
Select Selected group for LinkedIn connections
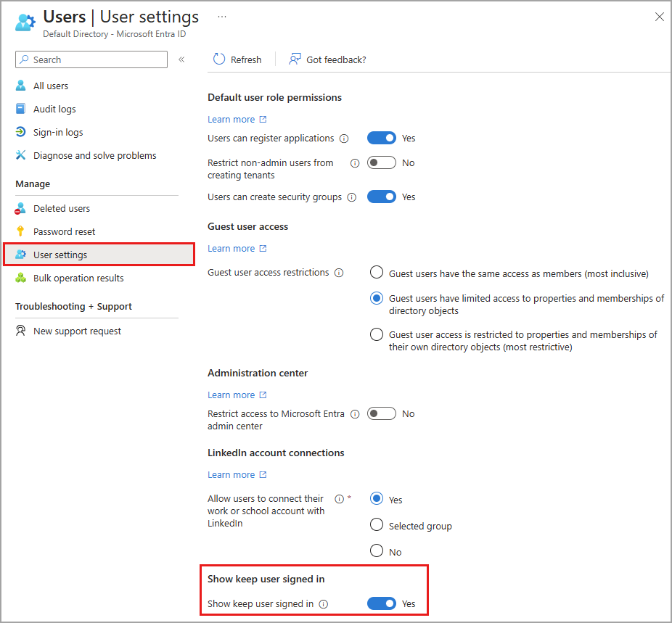(377, 524)
